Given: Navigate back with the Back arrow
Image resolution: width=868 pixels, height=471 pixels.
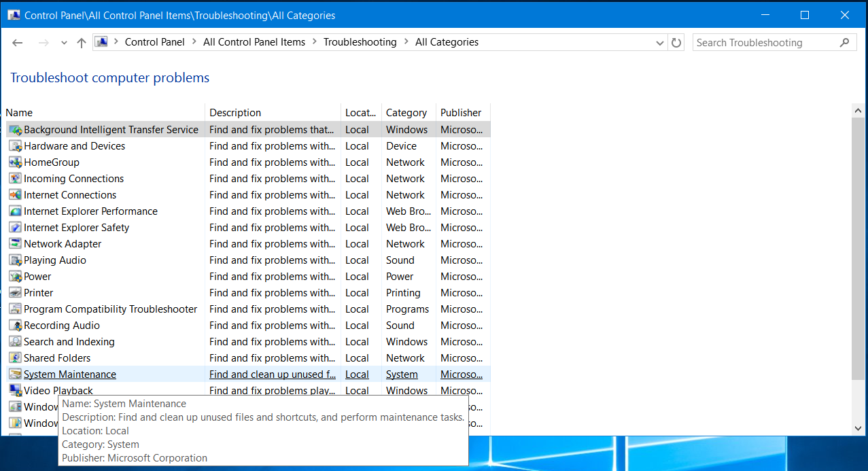Looking at the screenshot, I should [18, 43].
